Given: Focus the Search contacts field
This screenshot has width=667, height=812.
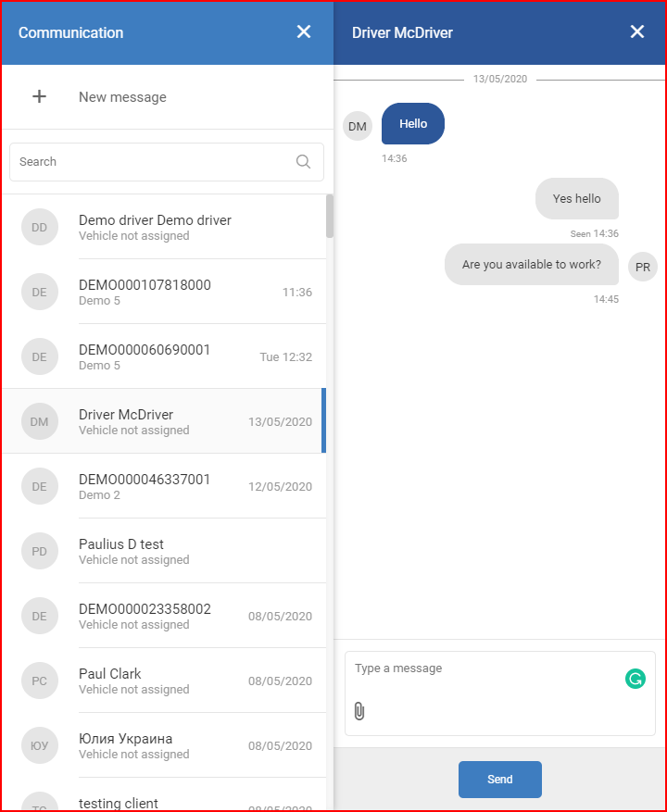Looking at the screenshot, I should [x=167, y=162].
